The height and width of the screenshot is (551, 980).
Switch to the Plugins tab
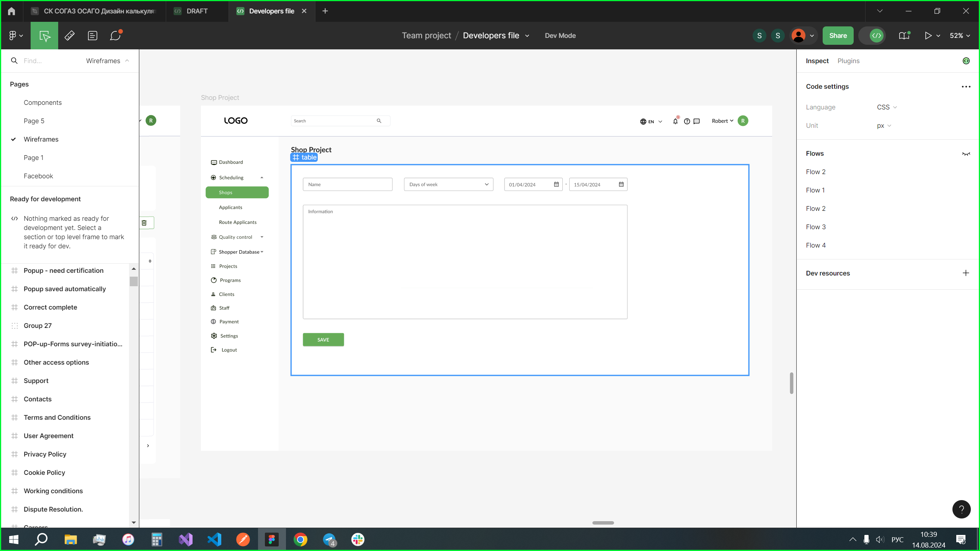[x=848, y=61]
